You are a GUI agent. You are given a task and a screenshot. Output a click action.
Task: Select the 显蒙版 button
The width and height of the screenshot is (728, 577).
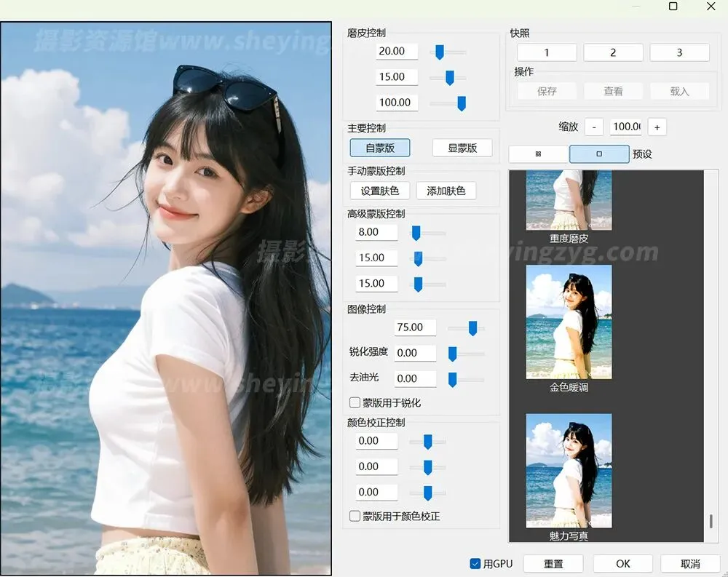(462, 148)
